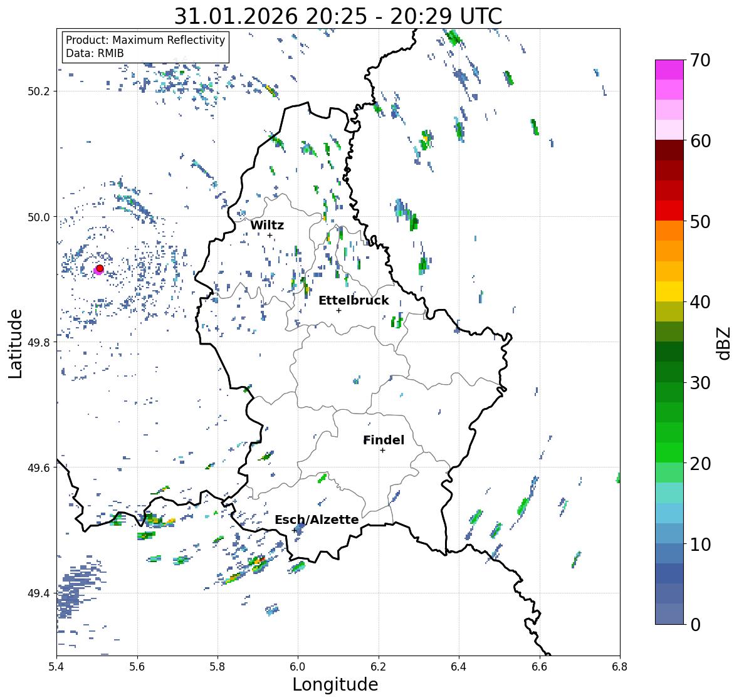The width and height of the screenshot is (739, 700).
Task: Click the red dot marker near longitude 5.5
Action: click(x=100, y=268)
